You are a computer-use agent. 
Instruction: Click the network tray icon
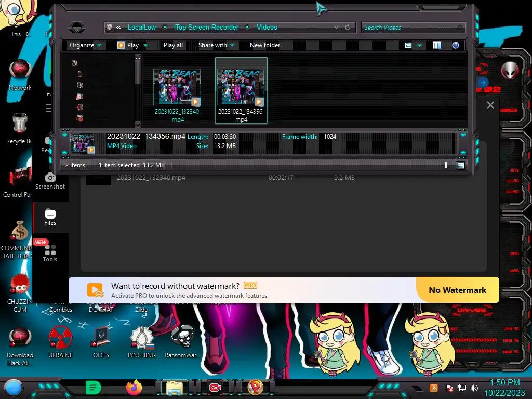462,388
